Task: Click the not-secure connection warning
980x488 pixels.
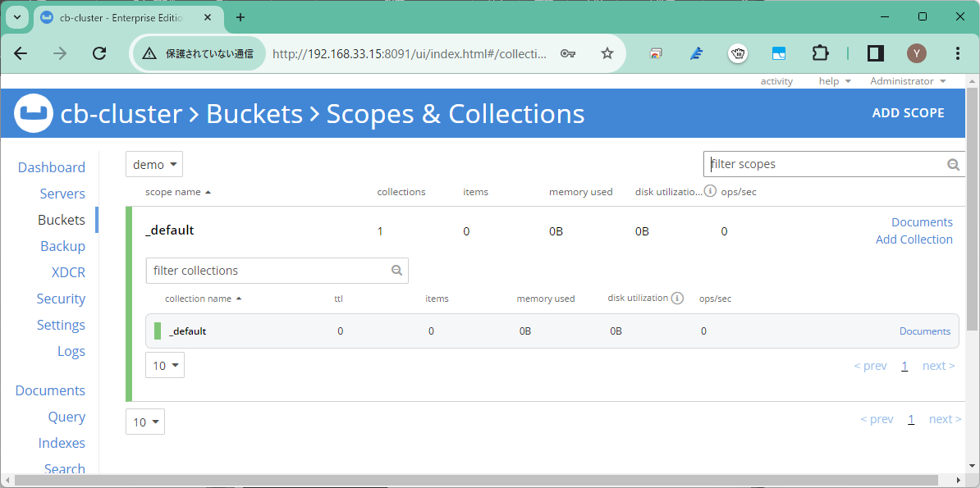Action: [x=198, y=54]
